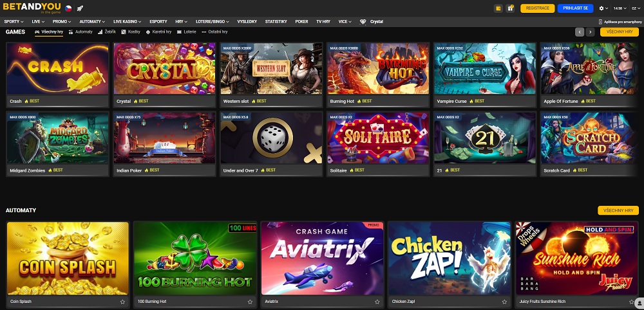The width and height of the screenshot is (644, 310).
Task: Expand the PROMO menu
Action: coord(62,22)
